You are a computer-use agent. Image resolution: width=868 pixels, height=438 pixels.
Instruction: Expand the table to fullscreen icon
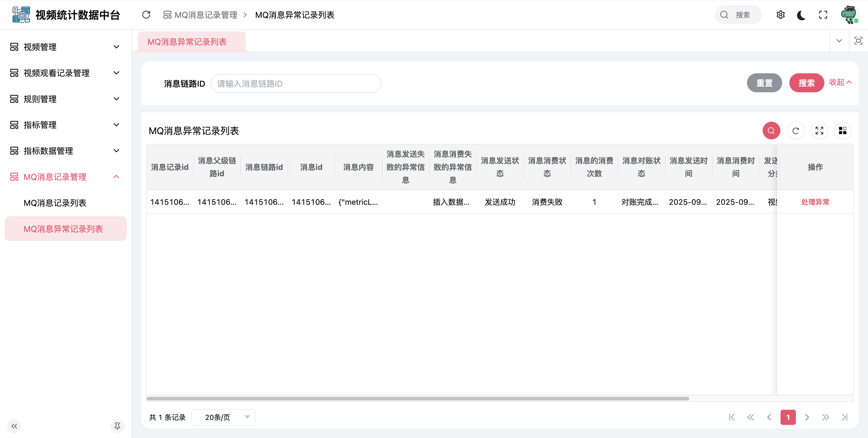(x=819, y=131)
